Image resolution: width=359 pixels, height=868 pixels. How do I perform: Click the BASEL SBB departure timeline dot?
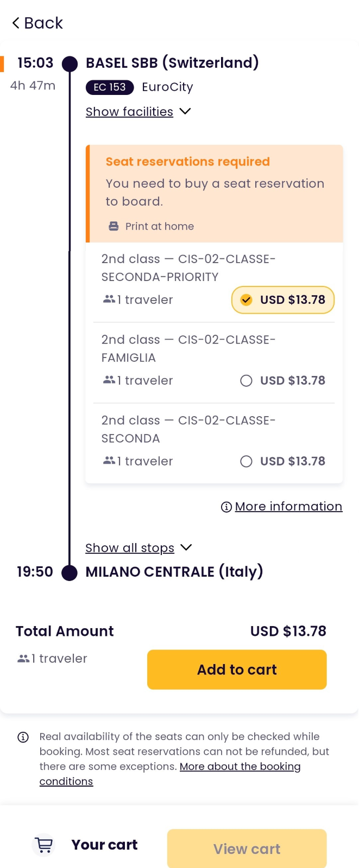[70, 64]
